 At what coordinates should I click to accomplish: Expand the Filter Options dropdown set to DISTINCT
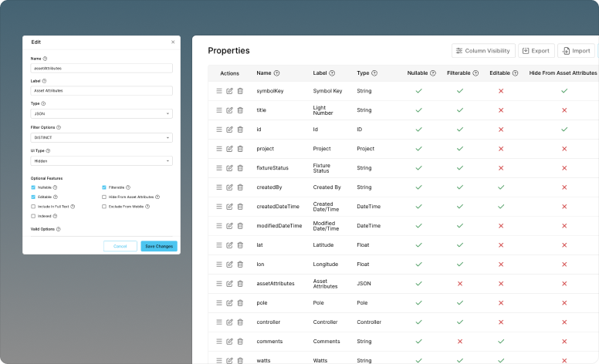pyautogui.click(x=102, y=137)
